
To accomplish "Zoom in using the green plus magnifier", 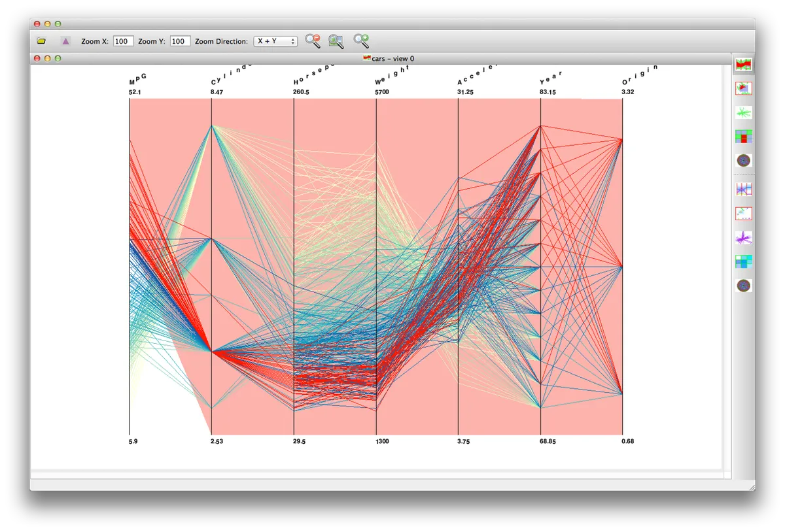I will [361, 41].
